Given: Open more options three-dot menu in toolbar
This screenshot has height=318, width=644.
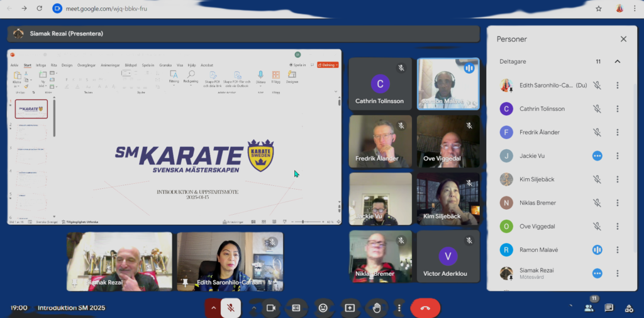Looking at the screenshot, I should tap(399, 308).
